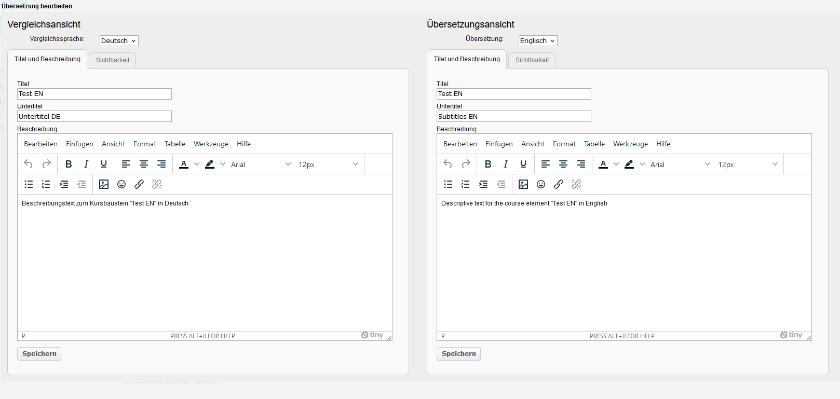Toggle underline in the German comparison editor

coord(103,164)
